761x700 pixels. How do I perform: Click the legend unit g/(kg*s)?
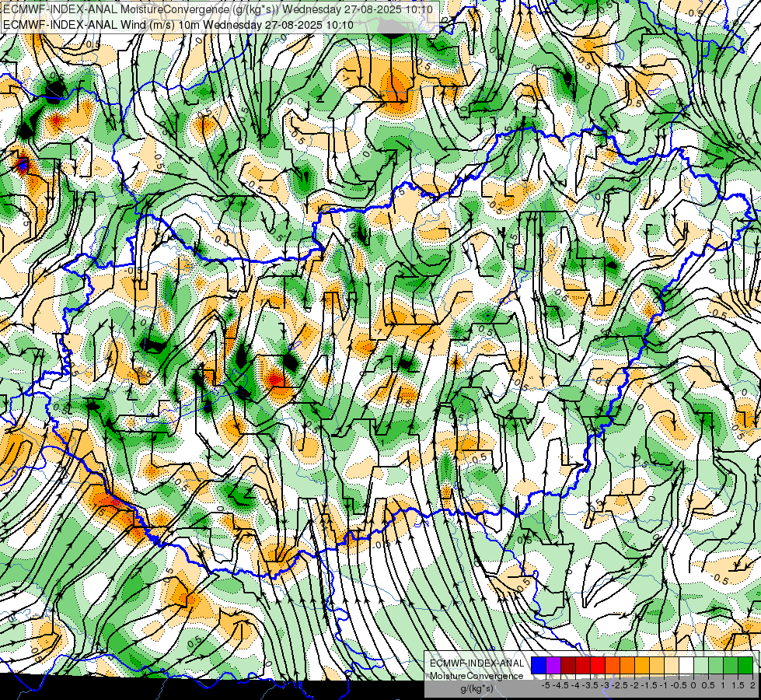click(x=477, y=689)
